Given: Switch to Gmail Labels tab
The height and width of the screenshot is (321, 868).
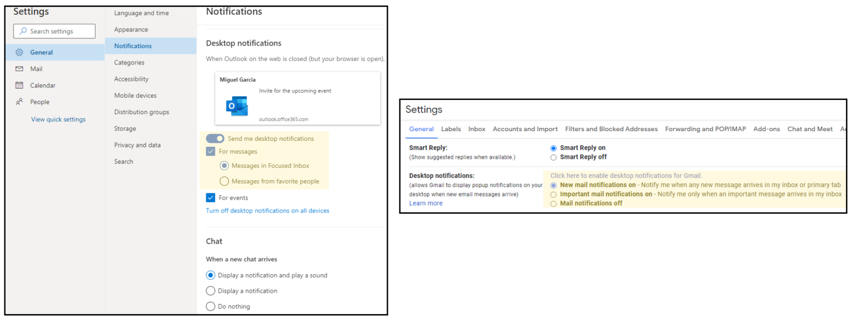Looking at the screenshot, I should [451, 129].
